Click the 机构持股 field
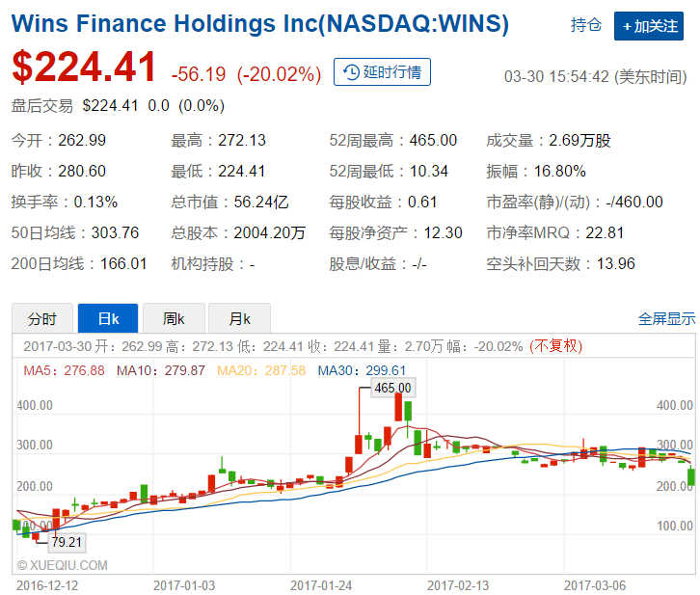The width and height of the screenshot is (700, 595). 213,264
